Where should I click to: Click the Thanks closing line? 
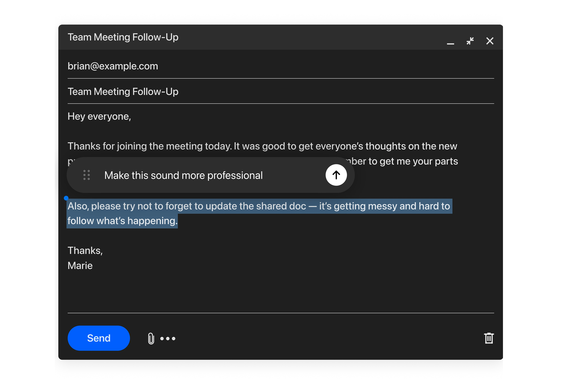(85, 250)
